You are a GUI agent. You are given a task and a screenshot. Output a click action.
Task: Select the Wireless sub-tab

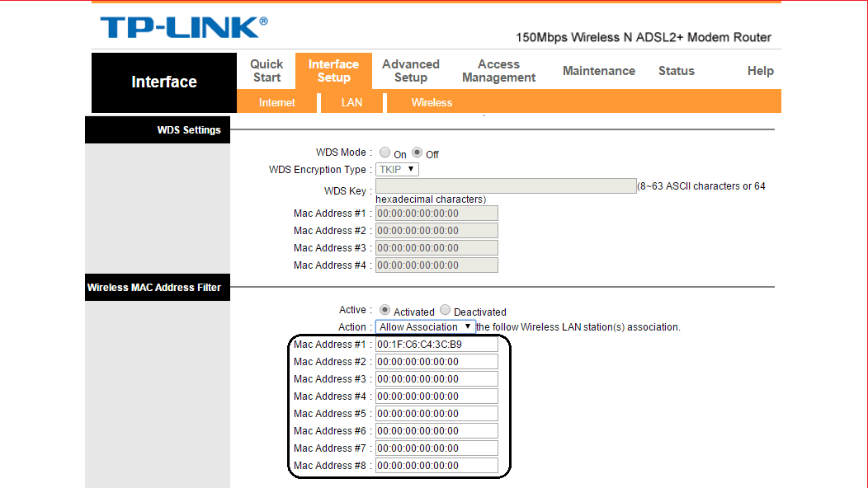click(432, 102)
